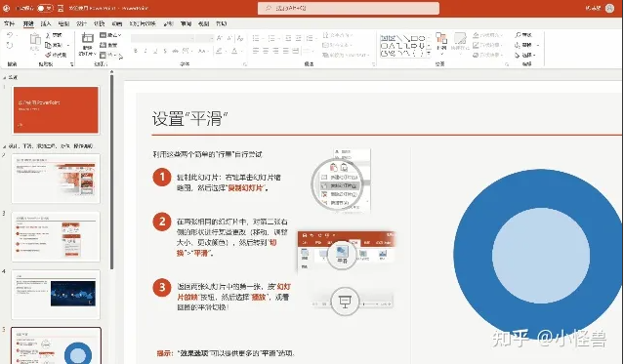Click the Save disk icon in title bar

(x=61, y=8)
